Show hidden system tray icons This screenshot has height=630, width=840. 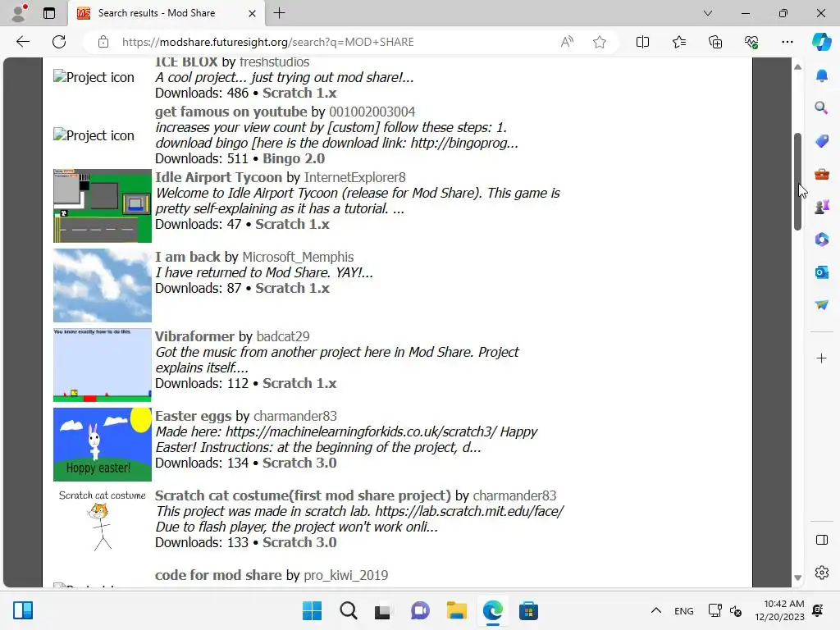click(655, 610)
